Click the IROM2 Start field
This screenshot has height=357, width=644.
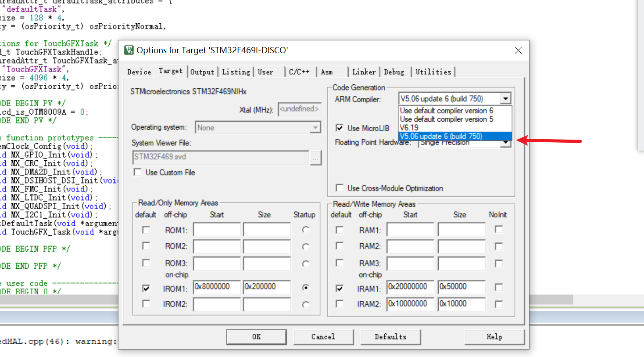click(217, 304)
